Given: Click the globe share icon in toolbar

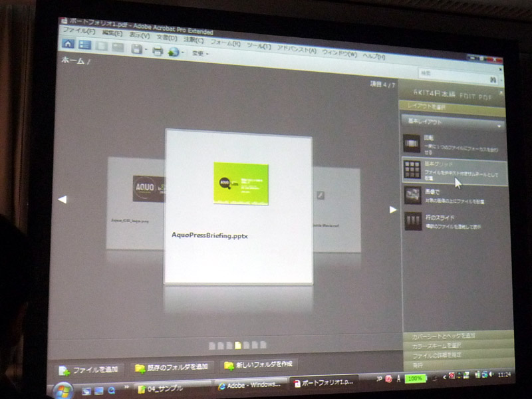Looking at the screenshot, I should pyautogui.click(x=174, y=52).
